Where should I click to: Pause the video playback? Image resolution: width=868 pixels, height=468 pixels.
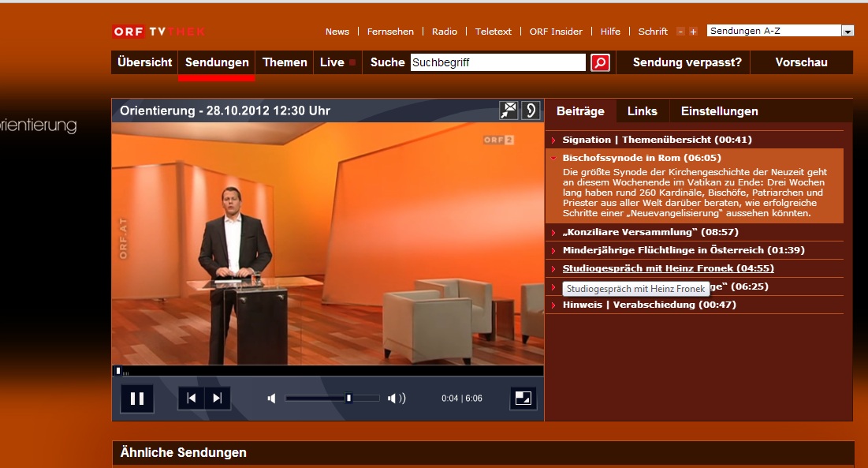(136, 399)
